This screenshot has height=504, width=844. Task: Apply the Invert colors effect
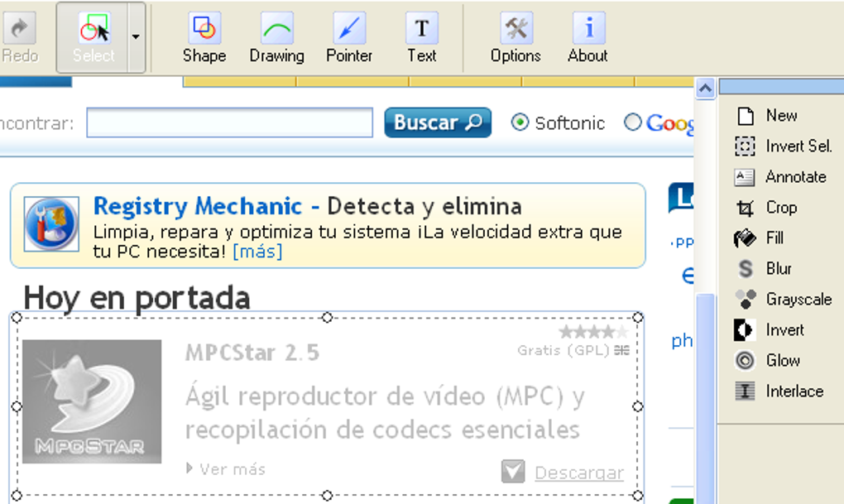[x=770, y=329]
